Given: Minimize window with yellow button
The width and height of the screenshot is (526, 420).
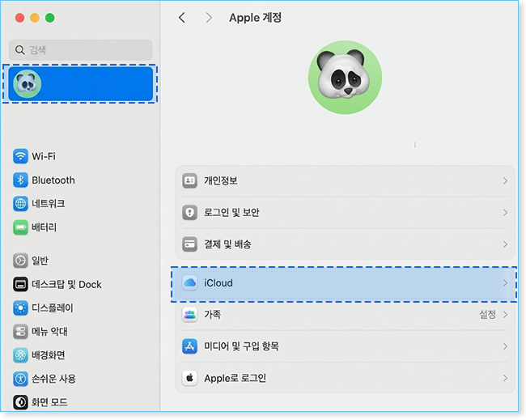Looking at the screenshot, I should pyautogui.click(x=35, y=18).
